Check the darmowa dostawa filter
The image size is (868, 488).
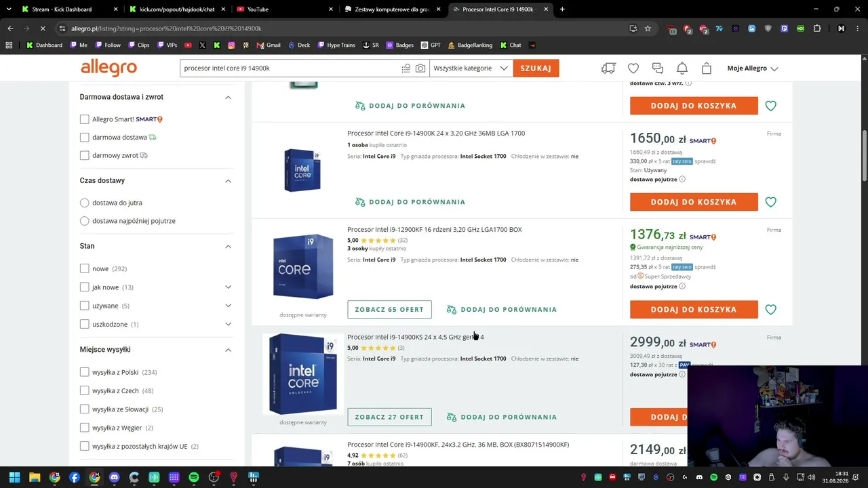tap(84, 138)
